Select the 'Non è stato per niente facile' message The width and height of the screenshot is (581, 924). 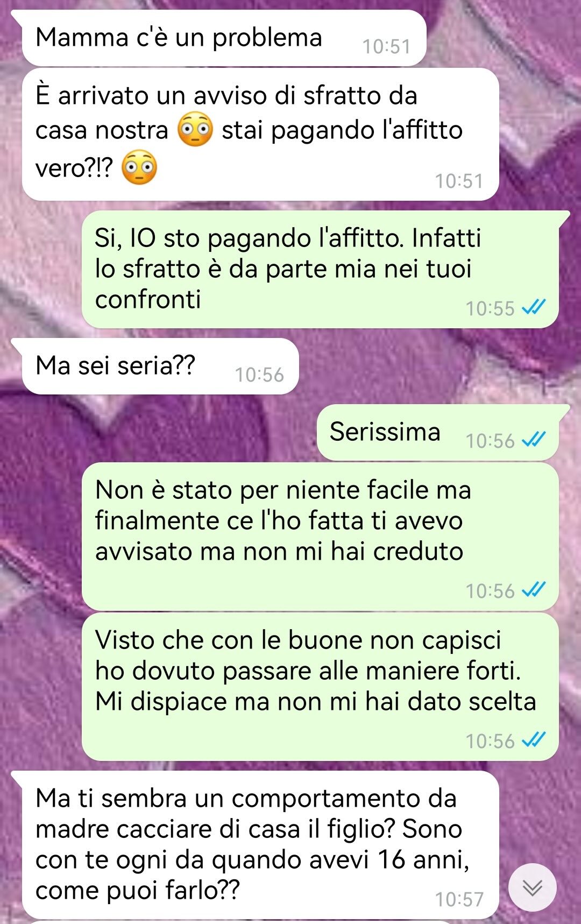320,537
